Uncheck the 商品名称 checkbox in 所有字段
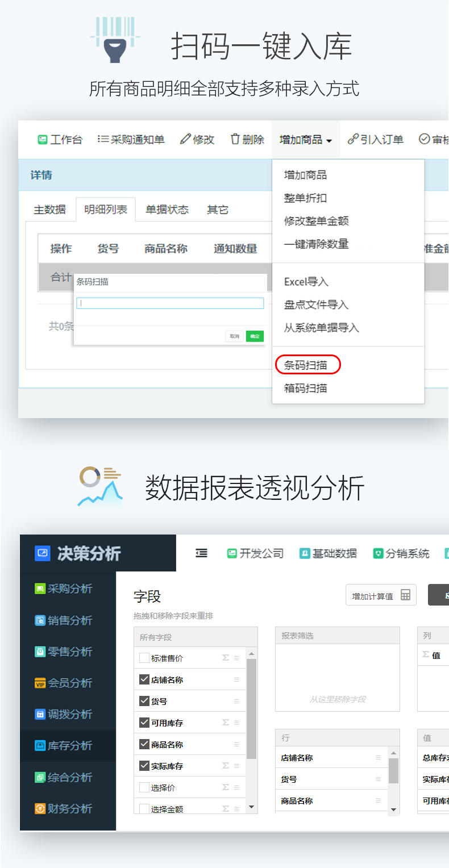The height and width of the screenshot is (868, 449). [144, 744]
